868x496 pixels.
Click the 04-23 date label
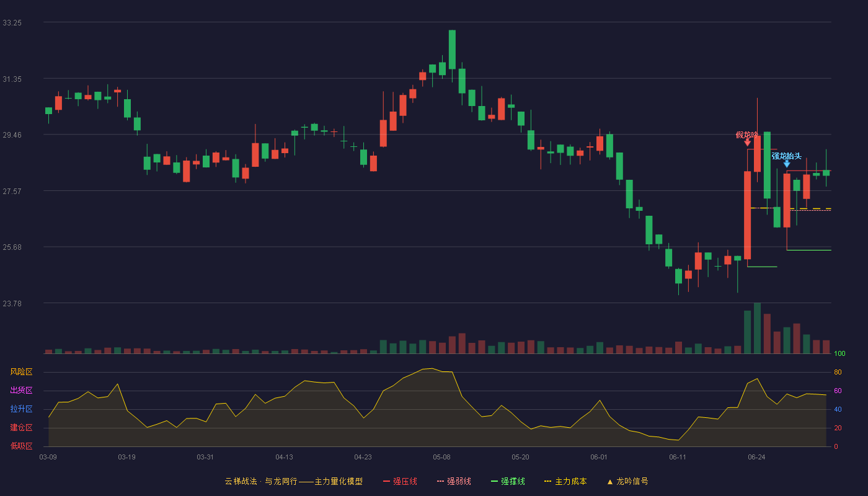tap(363, 457)
